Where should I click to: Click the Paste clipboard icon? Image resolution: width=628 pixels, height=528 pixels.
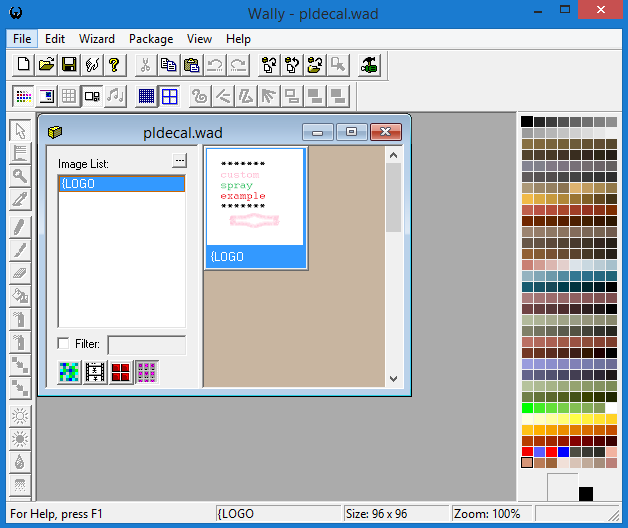[x=191, y=65]
